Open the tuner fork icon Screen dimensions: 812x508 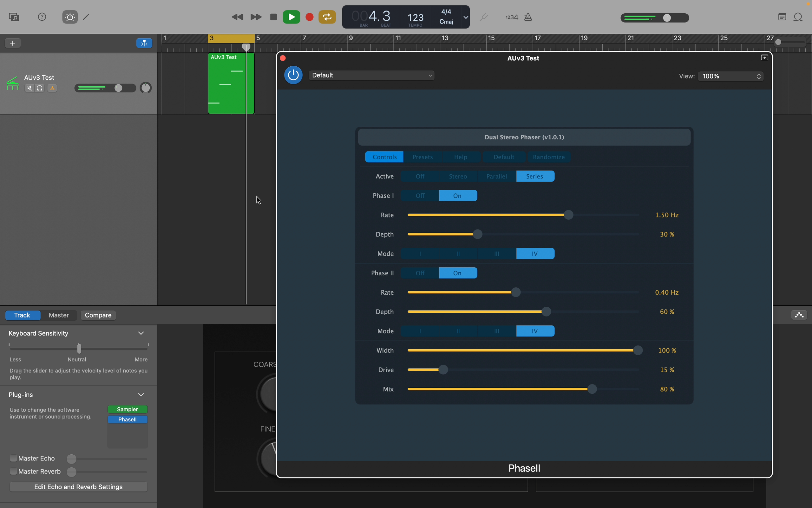484,17
